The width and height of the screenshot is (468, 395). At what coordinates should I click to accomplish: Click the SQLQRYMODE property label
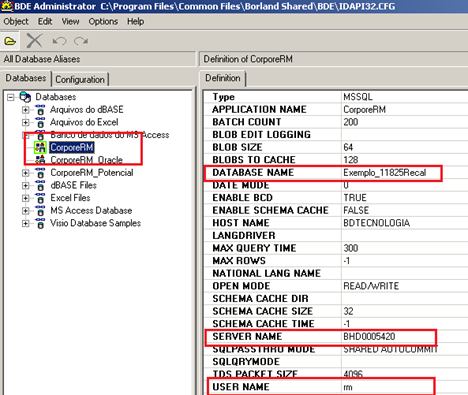tap(246, 362)
